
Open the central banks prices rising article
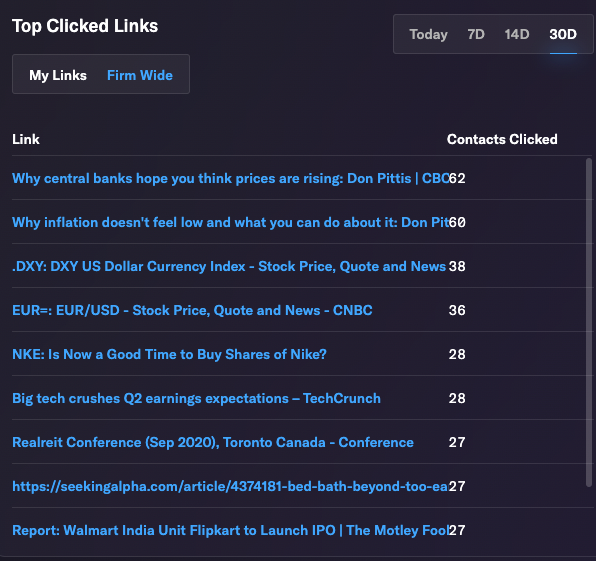tap(230, 178)
